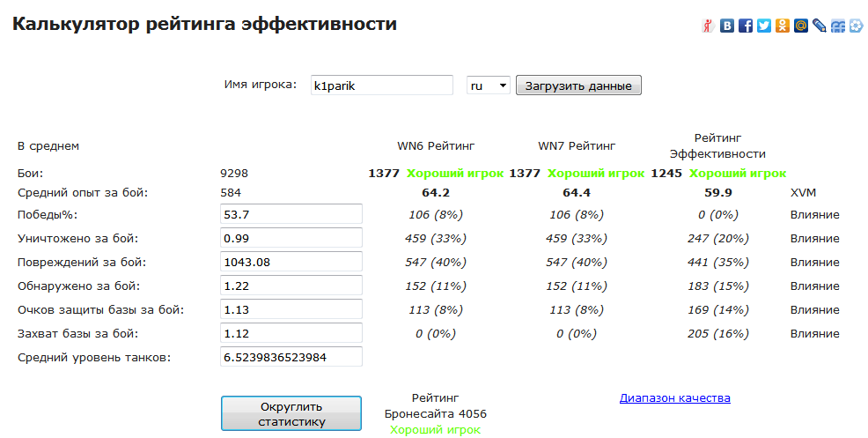
Task: Click the XVM label
Action: click(803, 192)
